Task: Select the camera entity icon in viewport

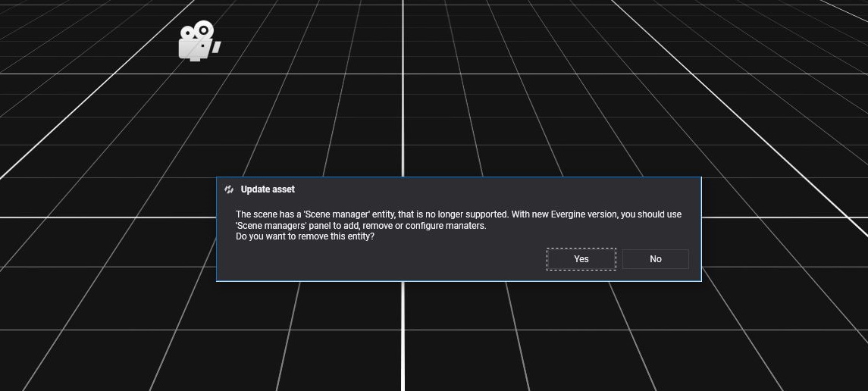Action: (198, 42)
